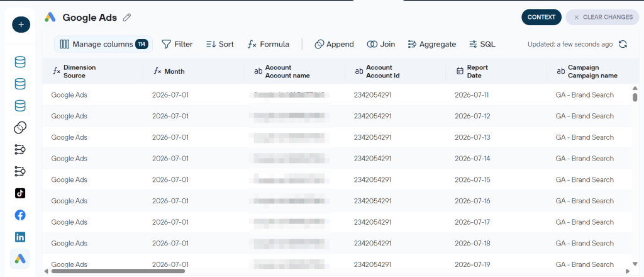Click the horizontal scrollbar thumb
Viewport: 644px width, 277px height.
118,271
